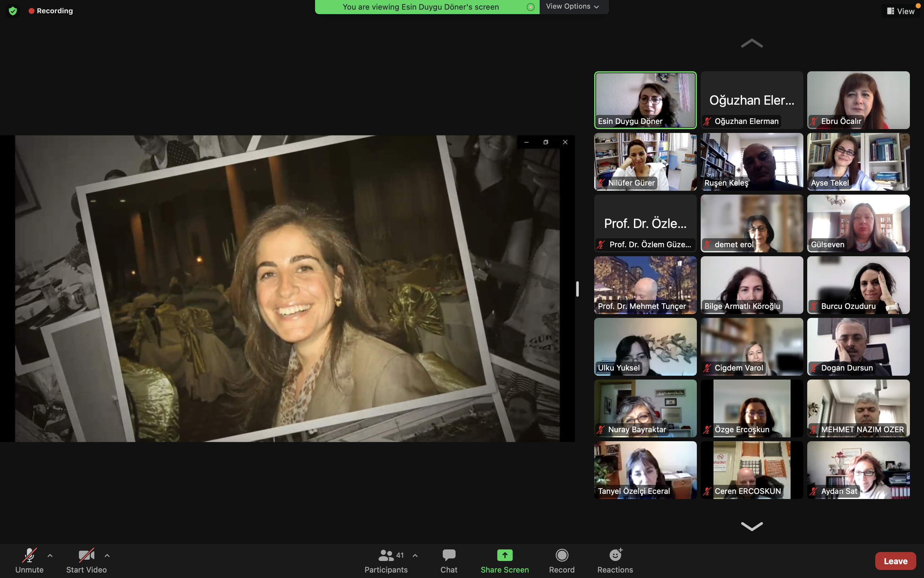Click the shared photo slideshow image
The height and width of the screenshot is (578, 924).
point(287,289)
